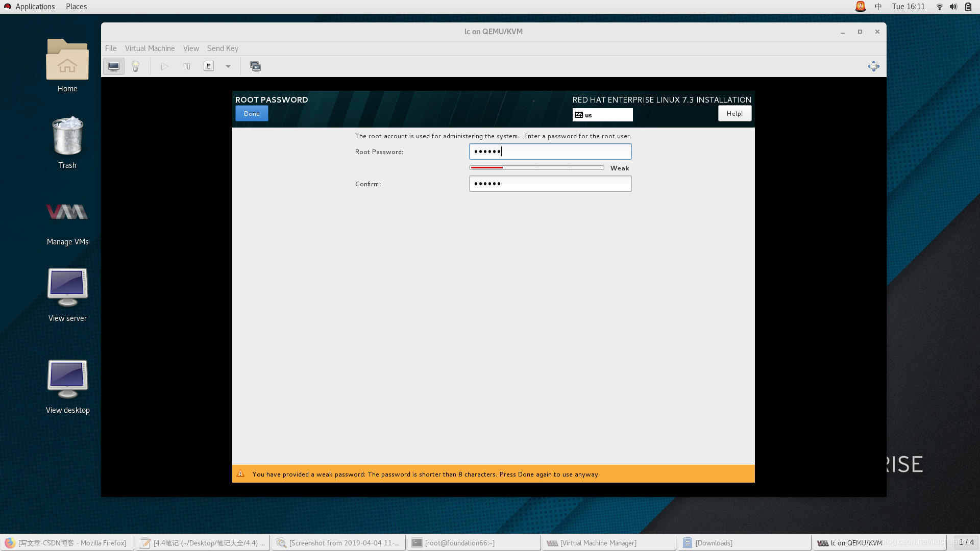Click the orange notification tray icon
980x551 pixels.
861,7
